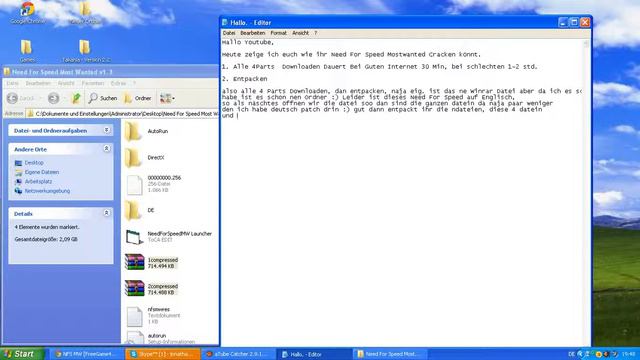The width and height of the screenshot is (640, 360).
Task: Go up one folder level in Explorer
Action: click(x=76, y=98)
